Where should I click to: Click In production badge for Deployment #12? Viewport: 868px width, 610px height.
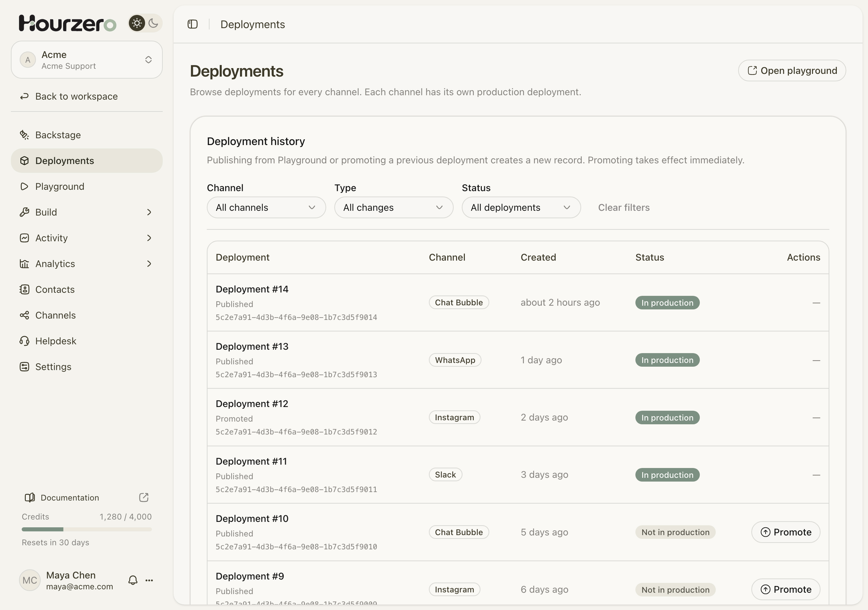(667, 418)
